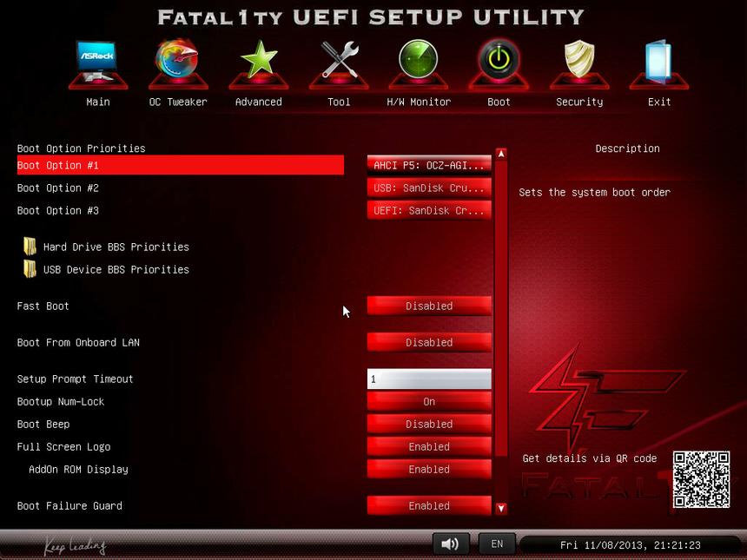Switch to the Main tab label
Viewport: 747px width, 560px height.
click(98, 102)
